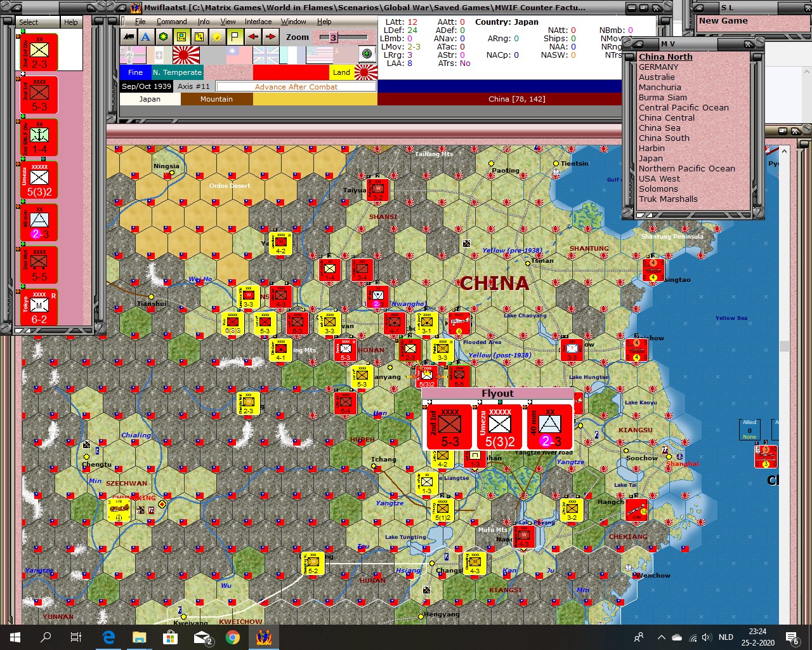Open Microsoft Edge from the taskbar

click(x=108, y=637)
